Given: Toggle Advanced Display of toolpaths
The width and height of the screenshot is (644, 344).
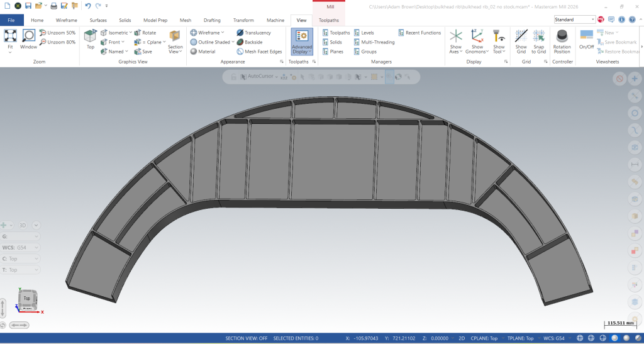Looking at the screenshot, I should (302, 42).
